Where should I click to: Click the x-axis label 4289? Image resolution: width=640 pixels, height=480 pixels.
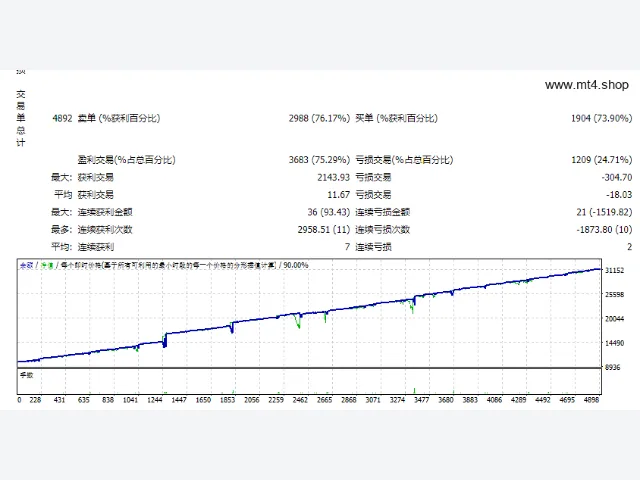pos(518,400)
